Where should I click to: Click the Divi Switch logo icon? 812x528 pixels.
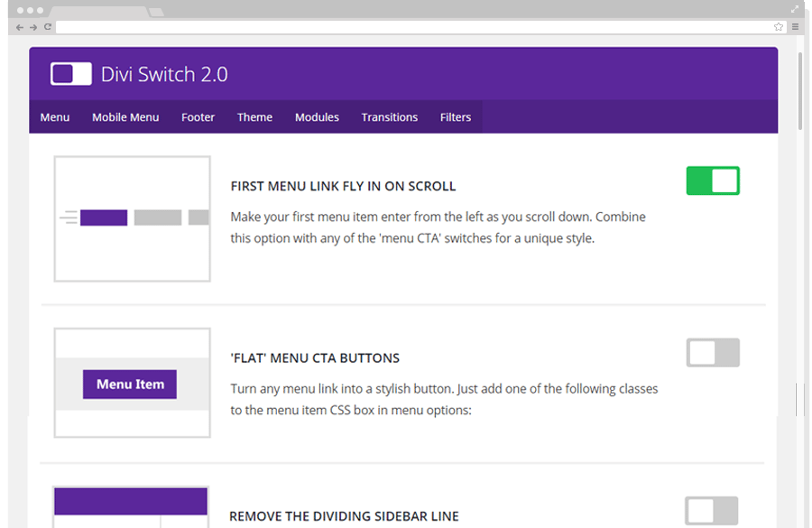[71, 74]
